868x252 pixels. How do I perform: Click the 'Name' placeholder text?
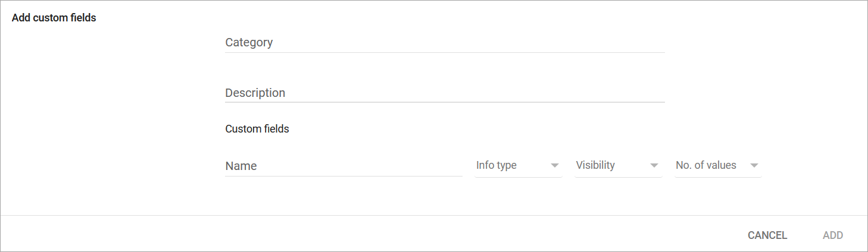[x=241, y=166]
